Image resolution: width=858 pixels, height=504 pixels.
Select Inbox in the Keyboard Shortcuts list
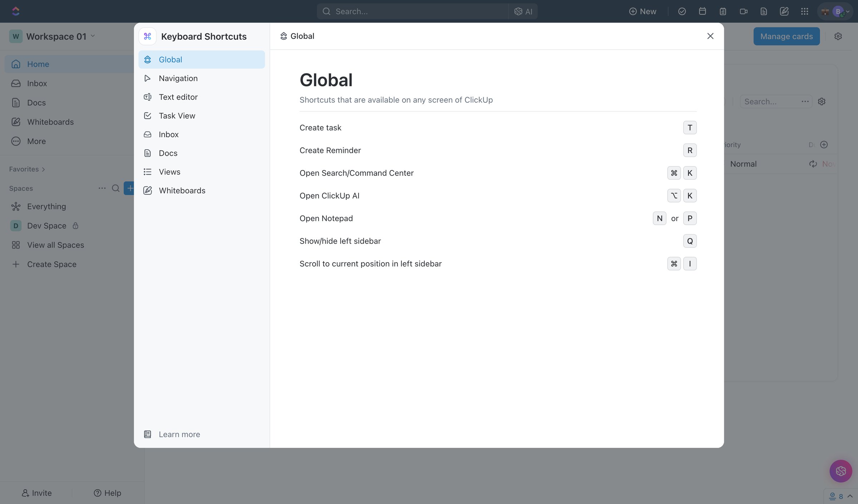[202, 134]
